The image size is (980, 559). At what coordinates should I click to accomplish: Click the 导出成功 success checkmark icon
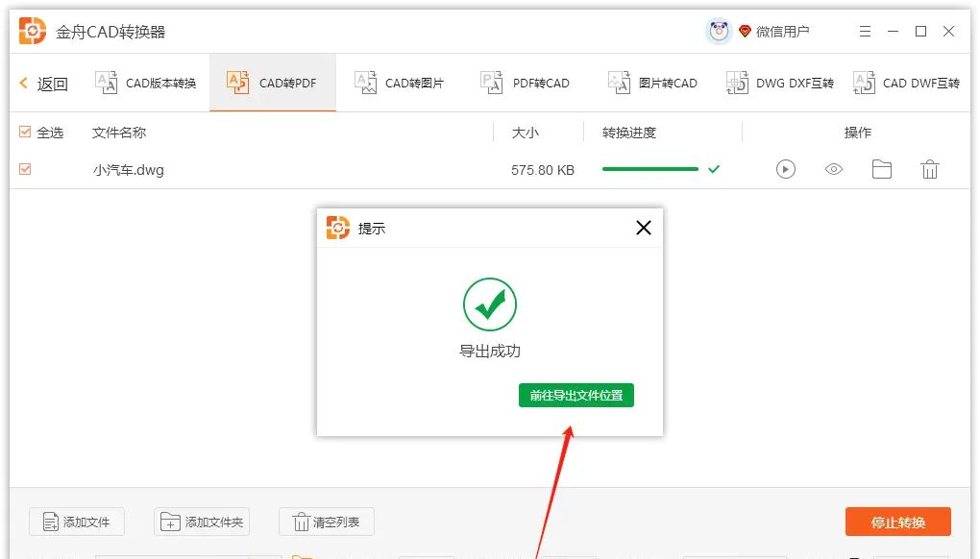tap(490, 304)
